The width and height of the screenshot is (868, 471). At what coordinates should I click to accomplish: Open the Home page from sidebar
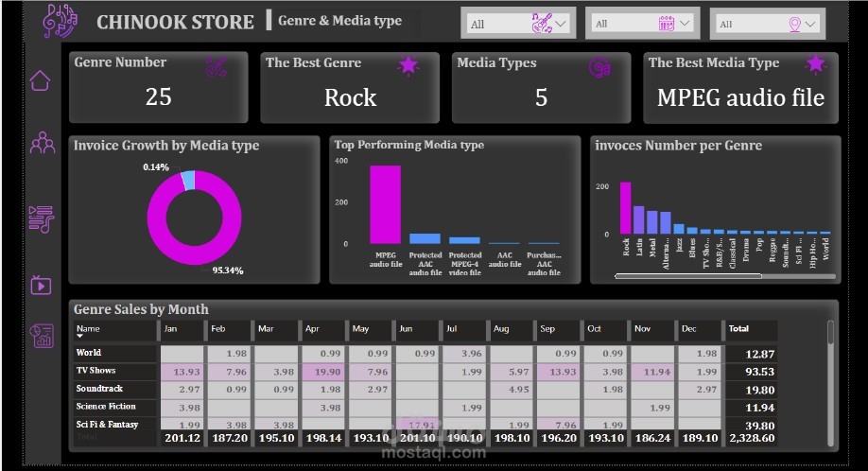pyautogui.click(x=41, y=80)
